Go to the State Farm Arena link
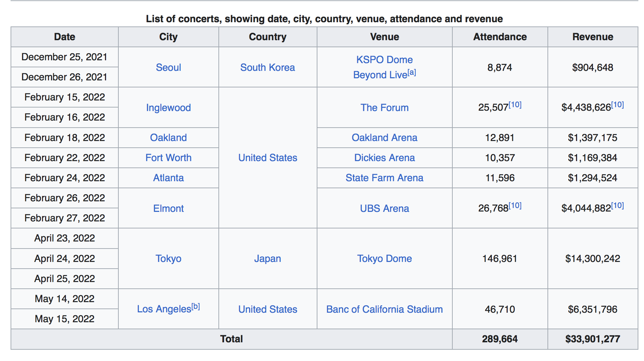This screenshot has width=644, height=361. [x=384, y=178]
